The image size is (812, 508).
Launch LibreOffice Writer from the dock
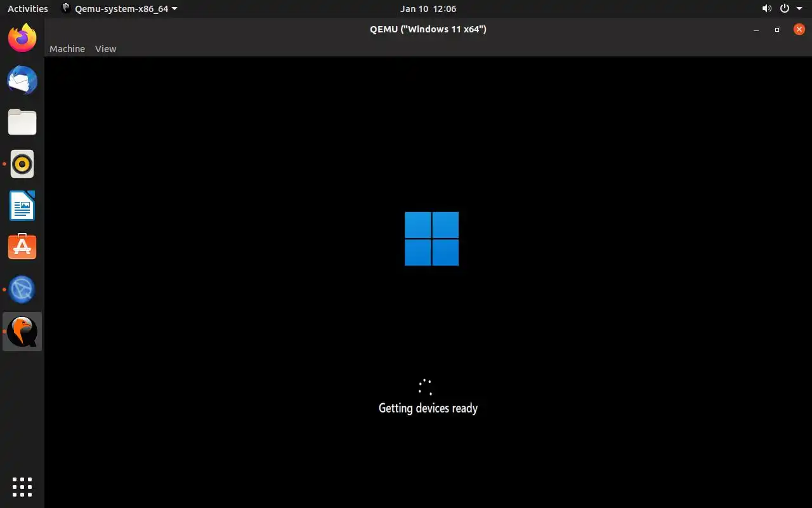pyautogui.click(x=22, y=206)
